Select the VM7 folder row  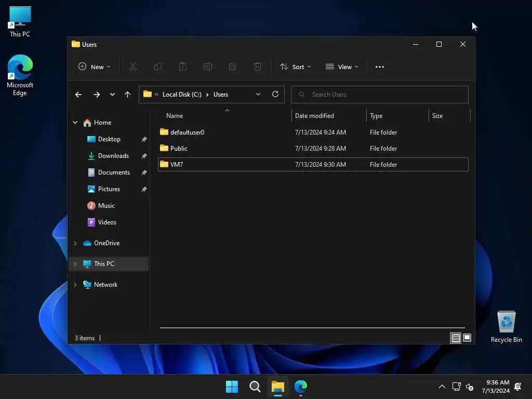(x=313, y=165)
